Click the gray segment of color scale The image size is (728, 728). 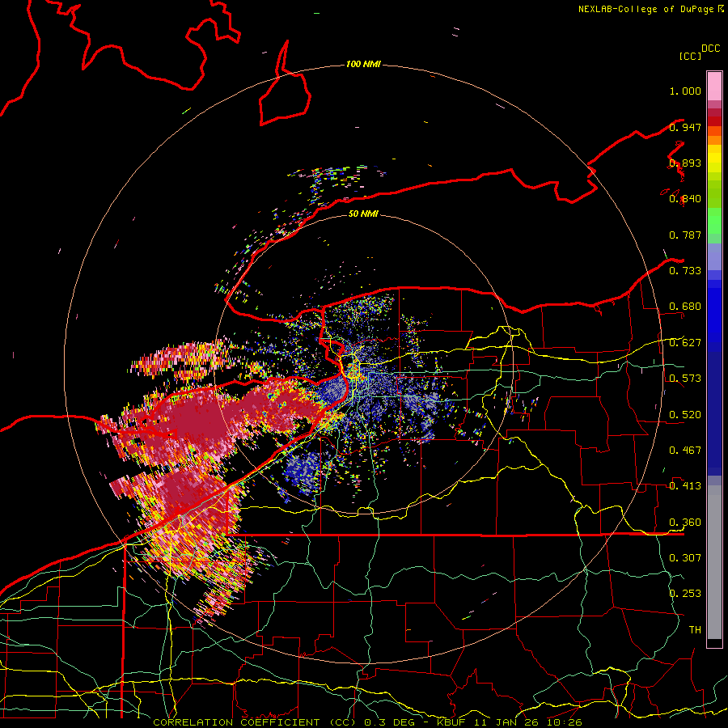714,562
